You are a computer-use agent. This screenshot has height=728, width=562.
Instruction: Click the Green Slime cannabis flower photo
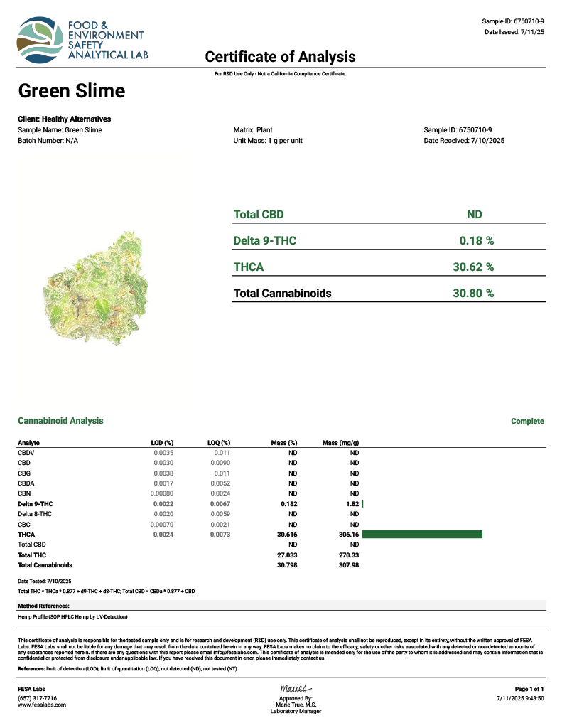click(96, 288)
